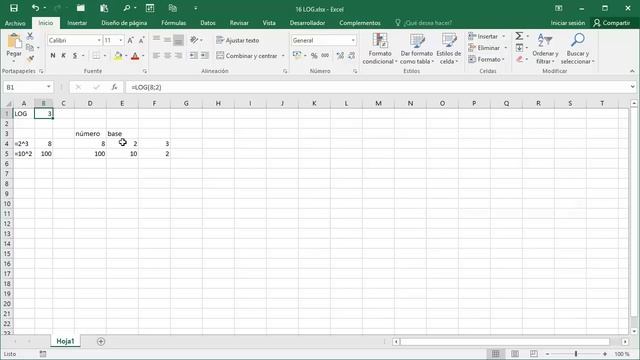
Task: Add a new sheet with plus icon
Action: (101, 341)
